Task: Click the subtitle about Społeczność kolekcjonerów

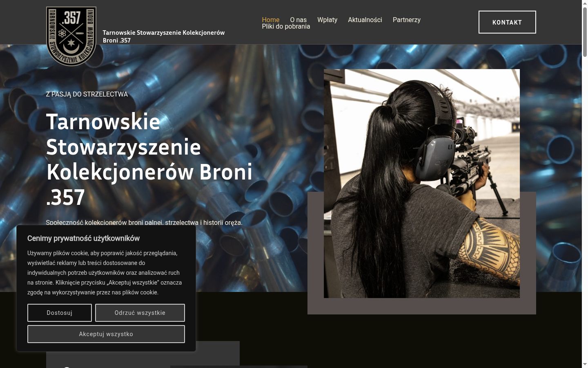Action: pos(144,222)
